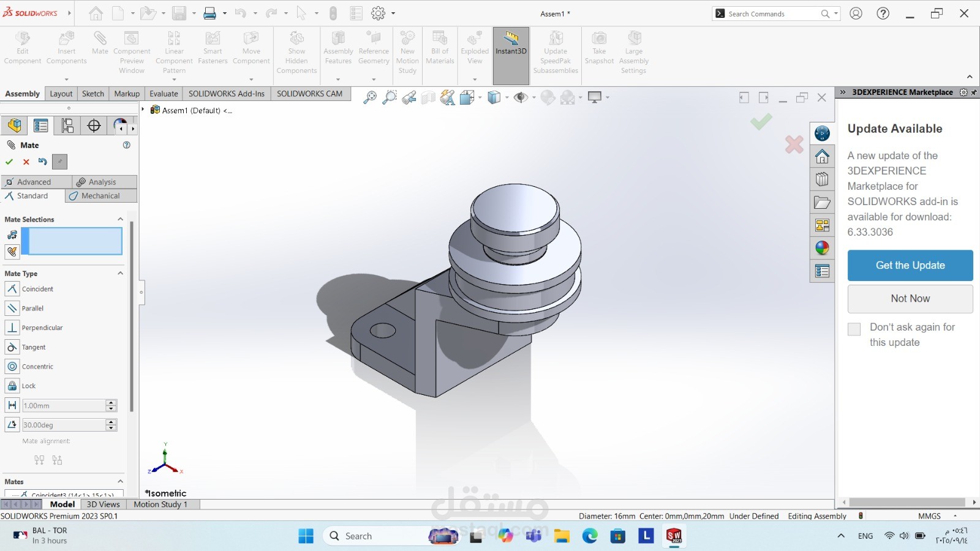Click the Multiple mate mode icon

click(12, 251)
